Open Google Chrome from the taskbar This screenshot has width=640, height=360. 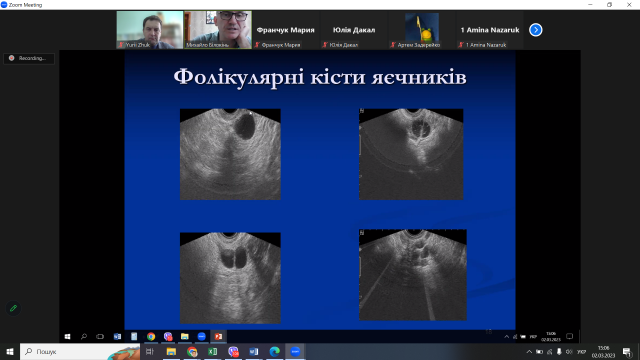(192, 351)
